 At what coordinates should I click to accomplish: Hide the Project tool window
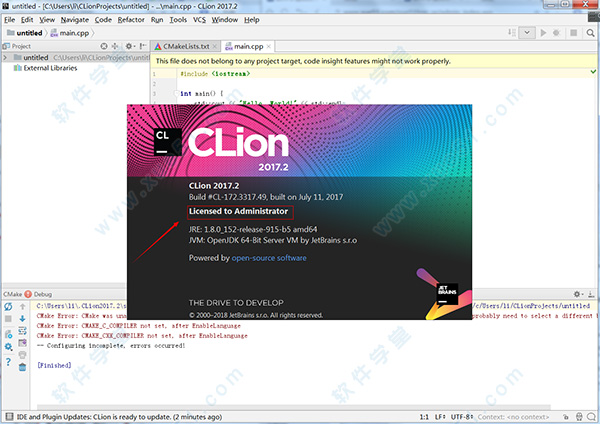point(143,46)
